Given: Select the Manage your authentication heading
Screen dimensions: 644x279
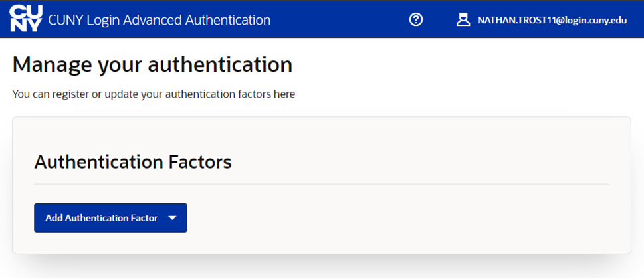Looking at the screenshot, I should click(152, 64).
